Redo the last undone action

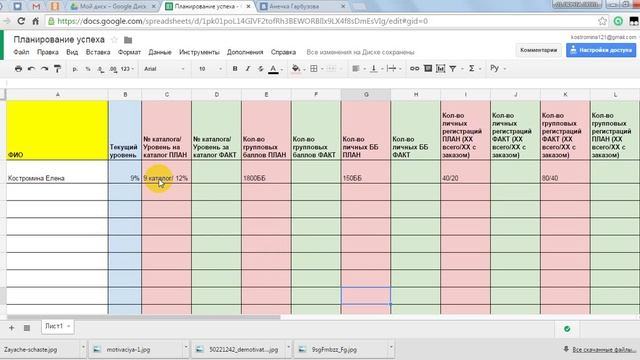tap(44, 69)
